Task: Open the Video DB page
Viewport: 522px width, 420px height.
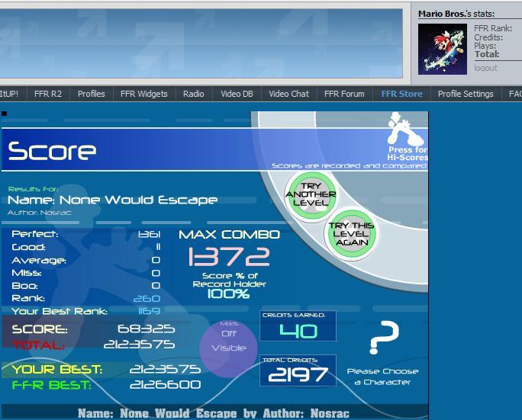Action: pyautogui.click(x=237, y=94)
